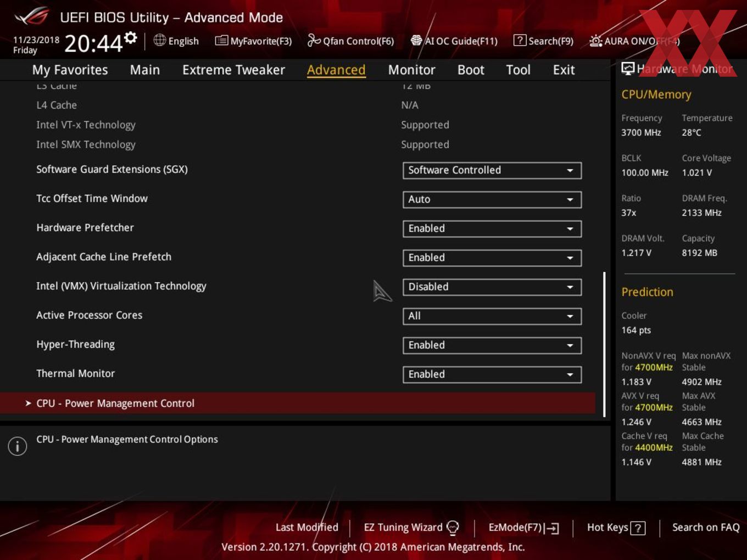Switch to Tool tab
The width and height of the screenshot is (747, 560).
(x=518, y=70)
